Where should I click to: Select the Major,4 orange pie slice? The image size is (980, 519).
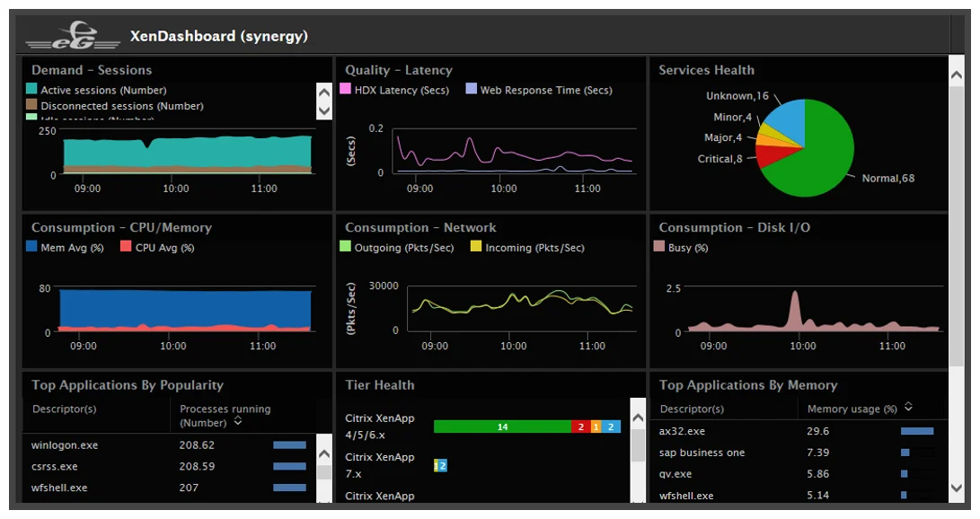767,140
